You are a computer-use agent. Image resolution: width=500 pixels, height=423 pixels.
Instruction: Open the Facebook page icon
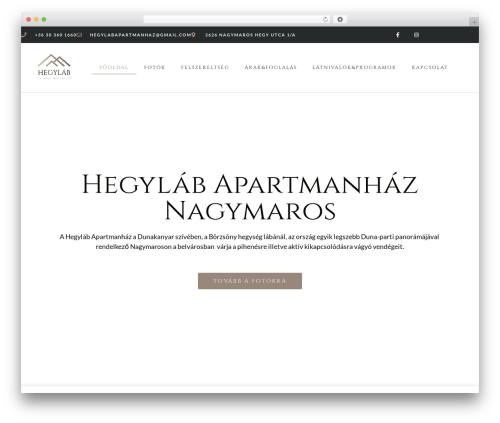point(397,35)
